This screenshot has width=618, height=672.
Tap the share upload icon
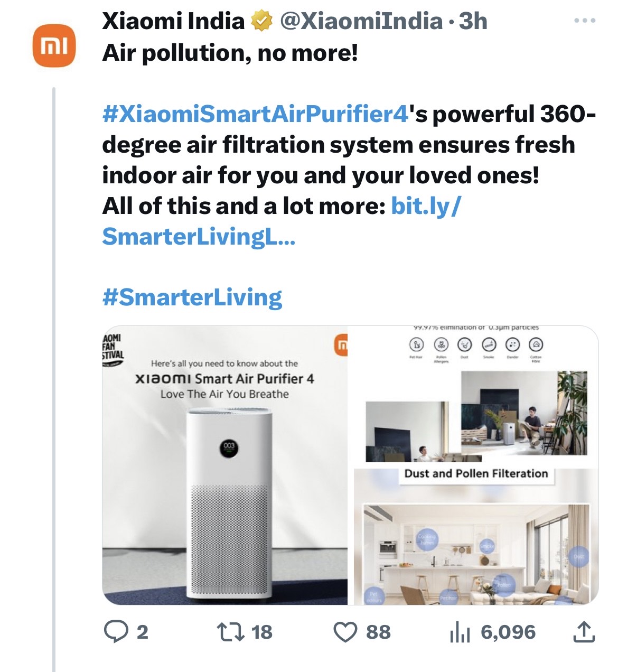tap(584, 632)
